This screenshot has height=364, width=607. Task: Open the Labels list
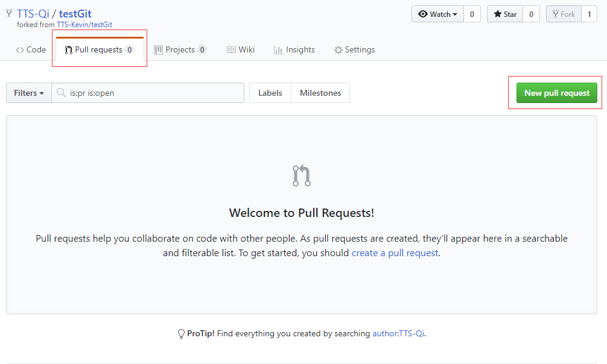[x=270, y=93]
